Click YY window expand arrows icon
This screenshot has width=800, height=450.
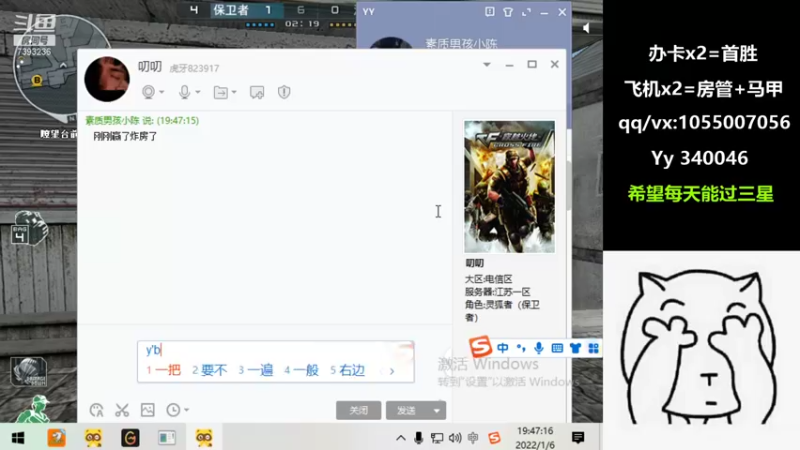(526, 12)
